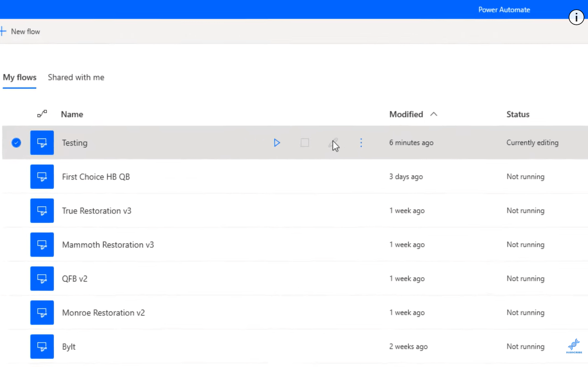The height and width of the screenshot is (367, 588).
Task: Click the '2 weeks ago' modified cell
Action: coord(409,346)
